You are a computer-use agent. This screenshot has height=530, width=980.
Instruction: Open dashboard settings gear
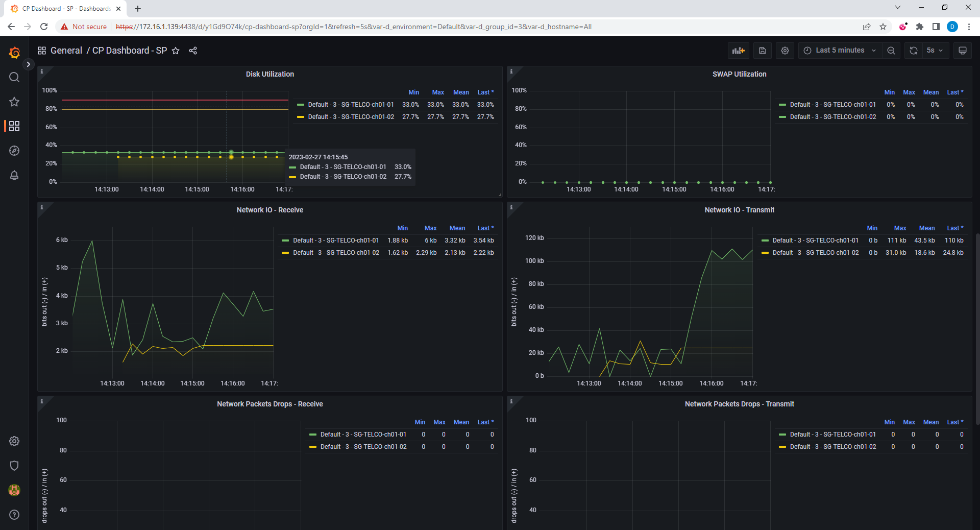(785, 51)
